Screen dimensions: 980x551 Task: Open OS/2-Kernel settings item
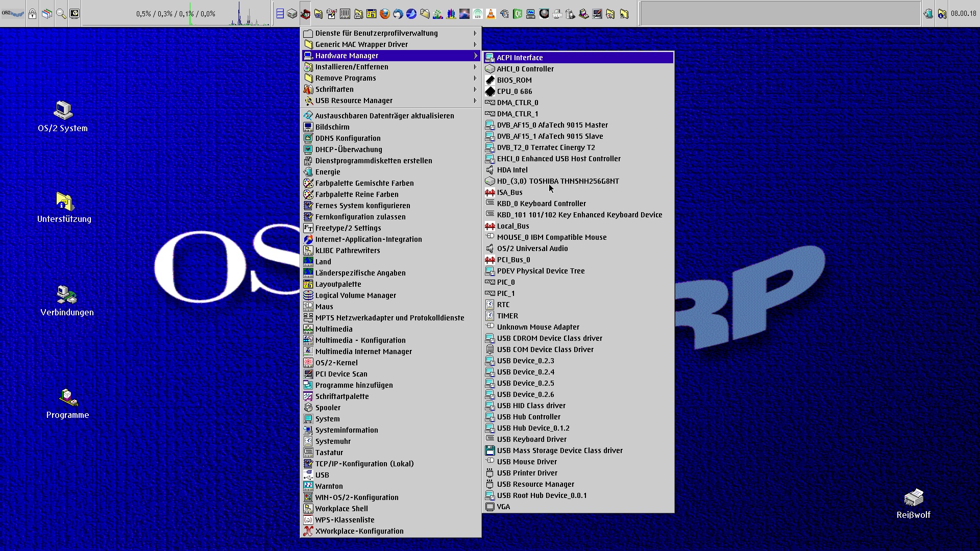click(x=390, y=363)
